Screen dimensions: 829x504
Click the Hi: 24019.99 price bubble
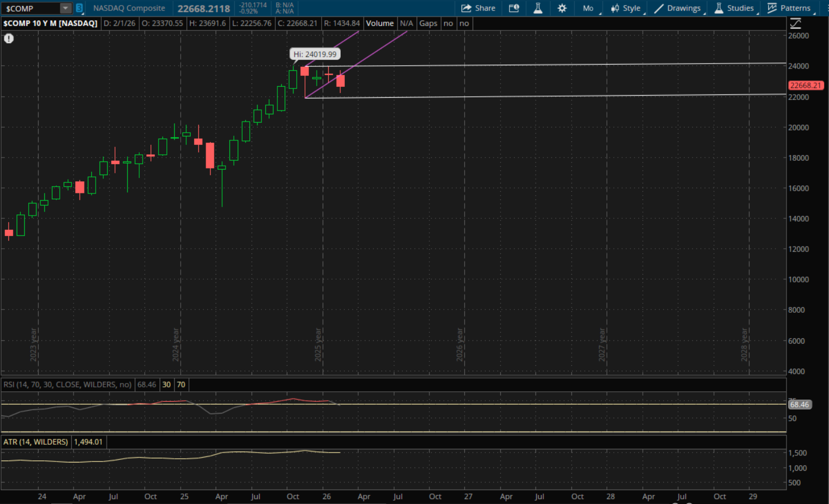tap(314, 54)
